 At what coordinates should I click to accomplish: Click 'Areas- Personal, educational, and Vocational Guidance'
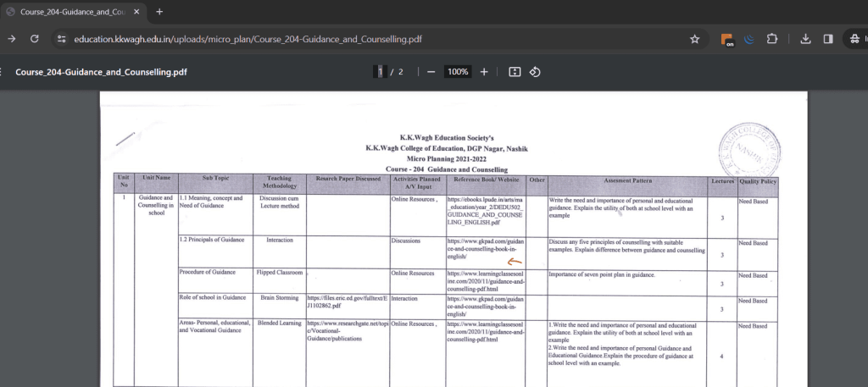point(214,326)
